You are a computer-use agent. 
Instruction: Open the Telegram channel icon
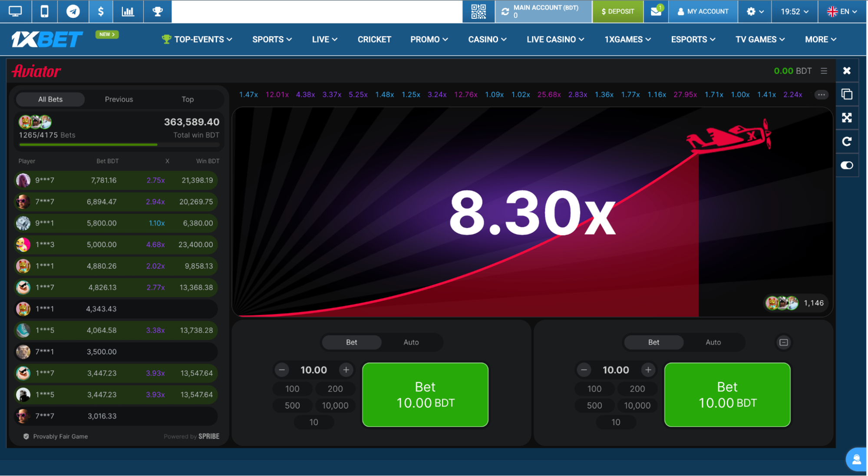pos(73,12)
